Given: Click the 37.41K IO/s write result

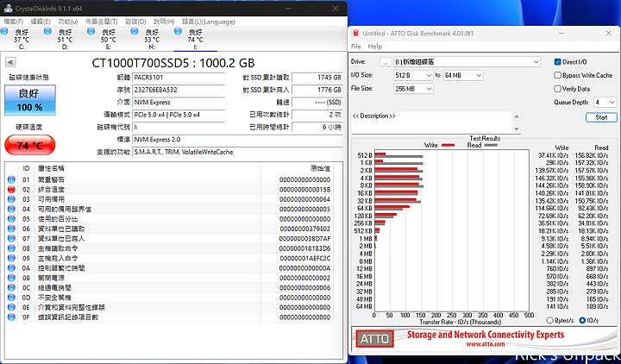Looking at the screenshot, I should tap(553, 155).
